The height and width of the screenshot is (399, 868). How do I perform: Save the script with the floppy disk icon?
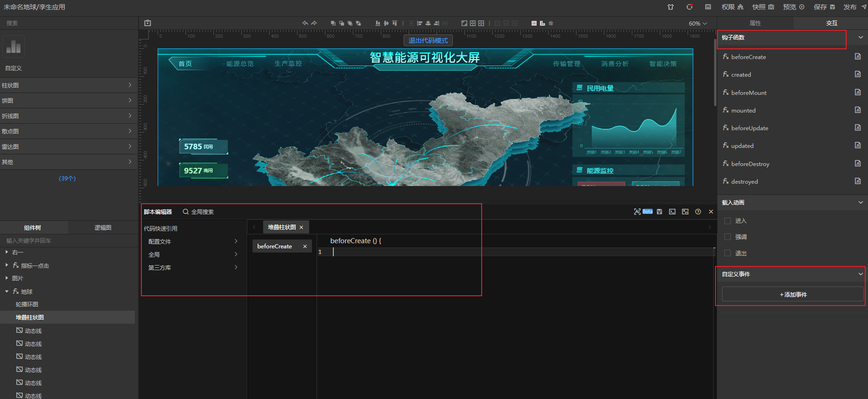pos(659,212)
